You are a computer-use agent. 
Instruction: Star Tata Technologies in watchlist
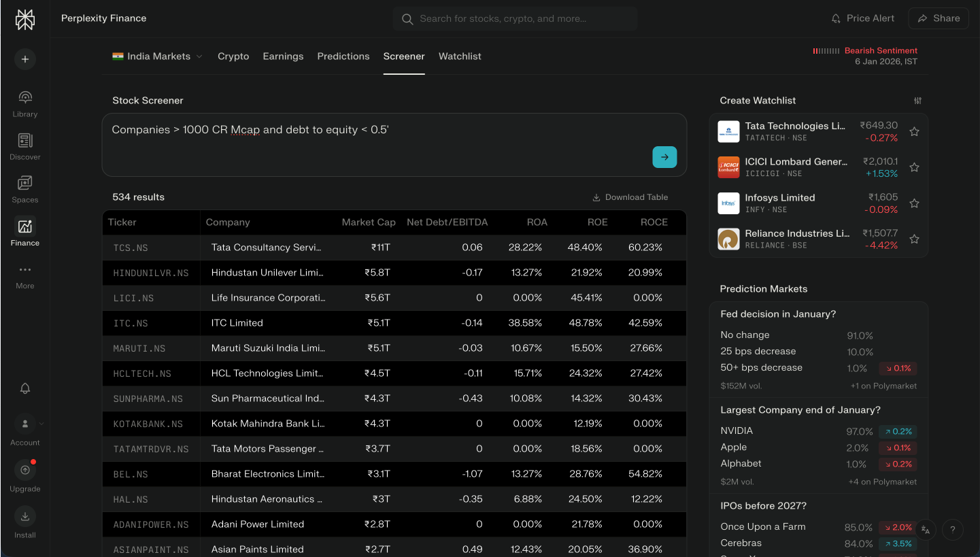[914, 132]
